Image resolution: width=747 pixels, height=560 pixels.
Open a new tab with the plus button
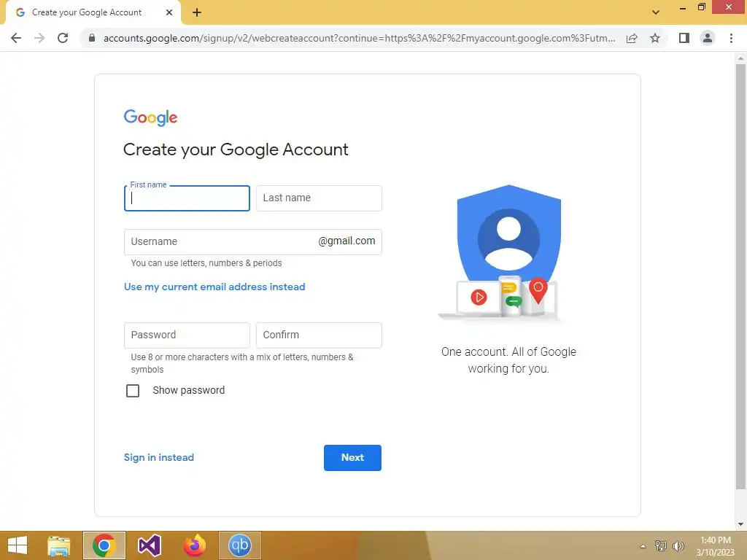pos(197,12)
